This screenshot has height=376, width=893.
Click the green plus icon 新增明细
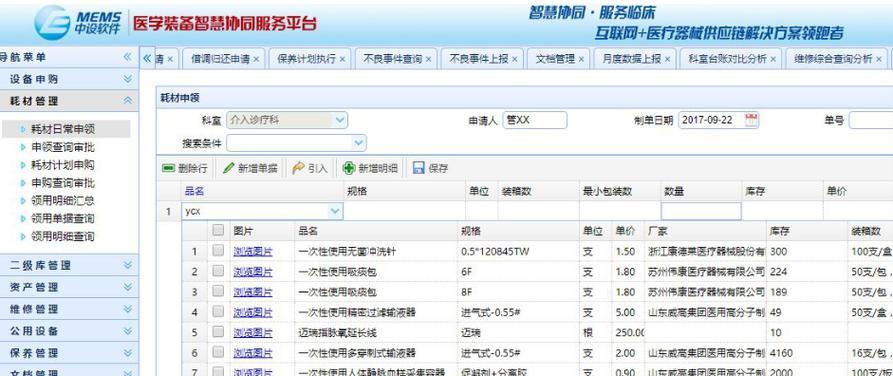click(349, 168)
